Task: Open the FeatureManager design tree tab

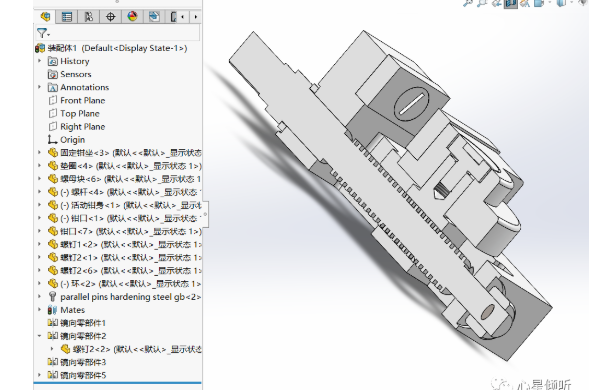Action: pyautogui.click(x=46, y=17)
